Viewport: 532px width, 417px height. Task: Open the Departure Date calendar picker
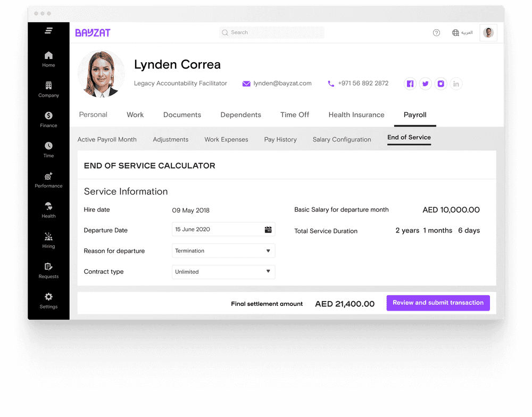(268, 230)
